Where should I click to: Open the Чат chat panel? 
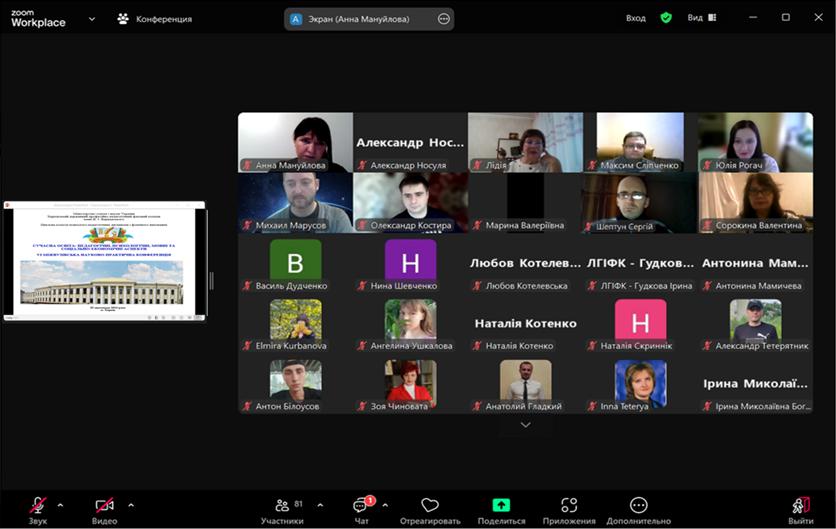361,509
